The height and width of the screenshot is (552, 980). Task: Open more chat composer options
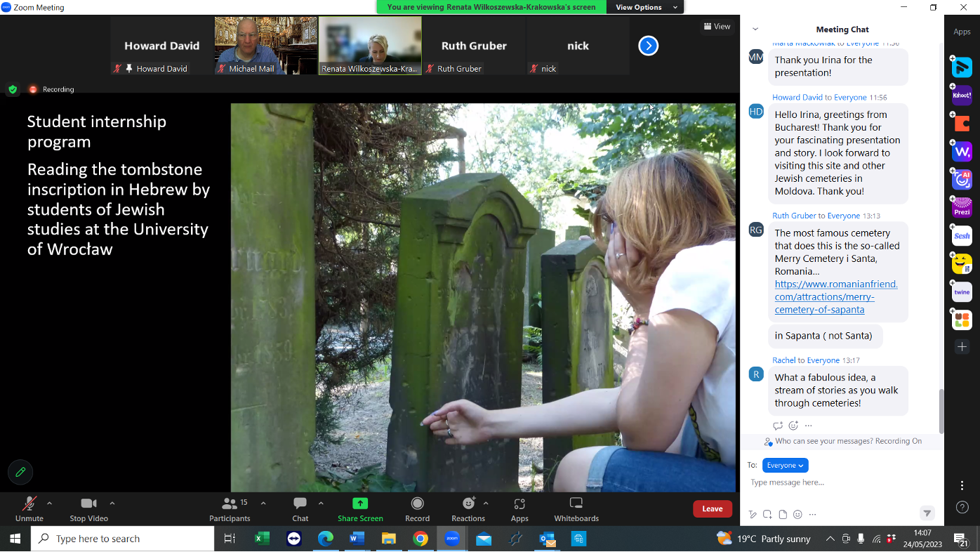pos(813,514)
